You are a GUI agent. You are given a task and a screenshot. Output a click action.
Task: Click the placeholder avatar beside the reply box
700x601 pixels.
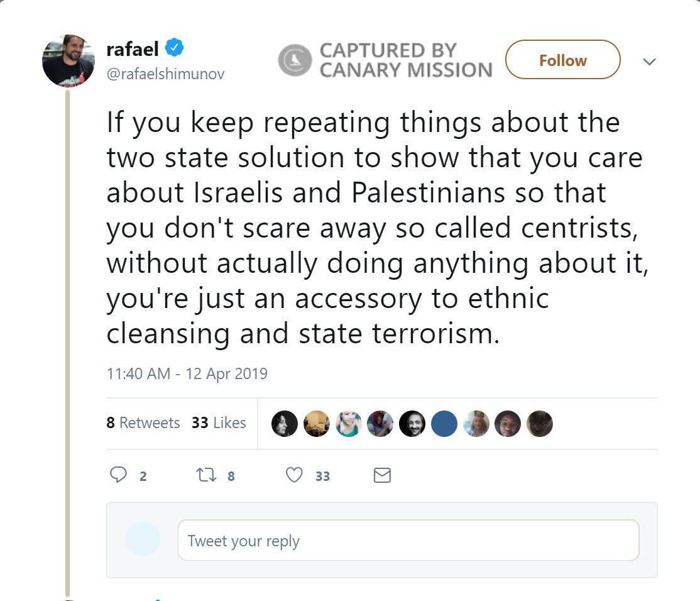(x=142, y=539)
